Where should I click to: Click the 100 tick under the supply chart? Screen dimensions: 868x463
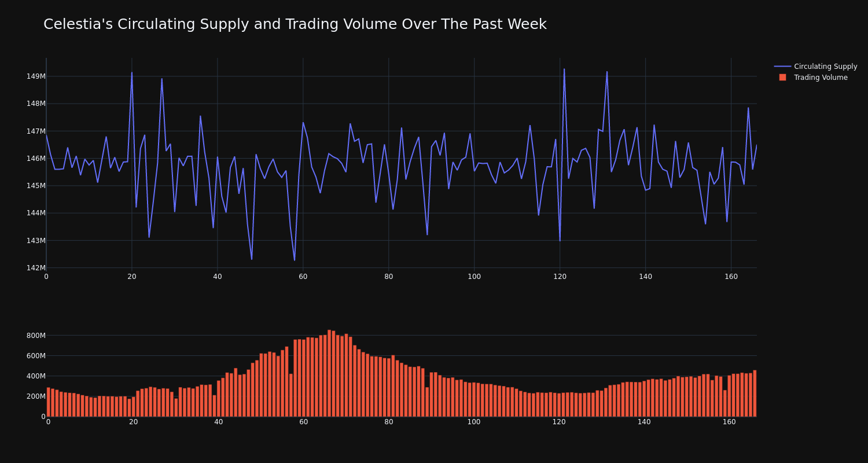point(475,277)
